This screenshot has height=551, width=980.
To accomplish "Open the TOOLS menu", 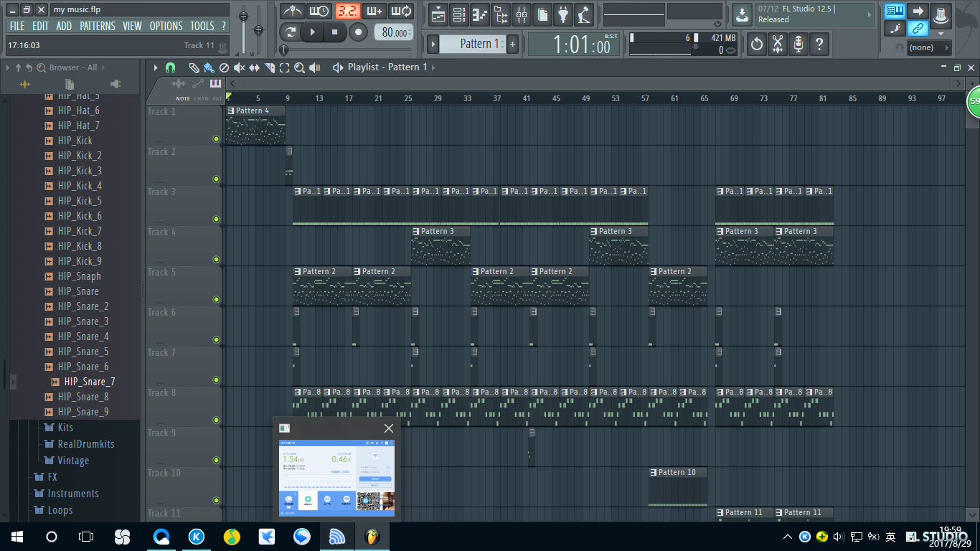I will pyautogui.click(x=202, y=26).
